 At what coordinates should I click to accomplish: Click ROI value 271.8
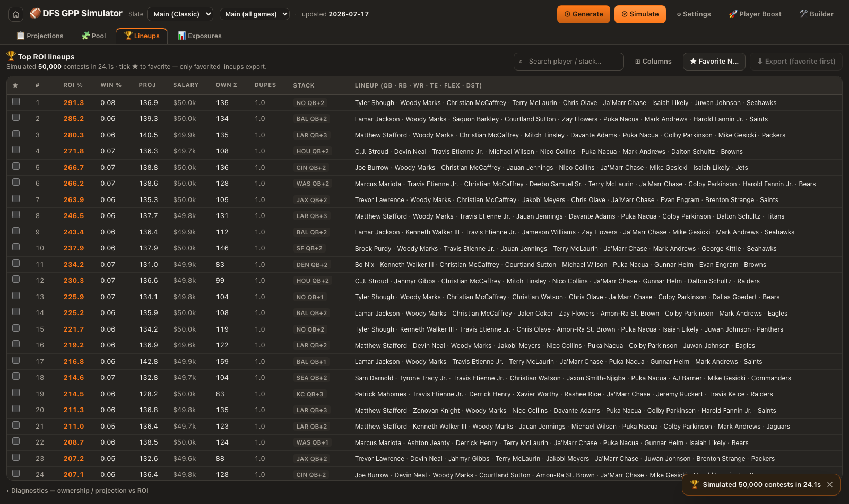tap(74, 151)
